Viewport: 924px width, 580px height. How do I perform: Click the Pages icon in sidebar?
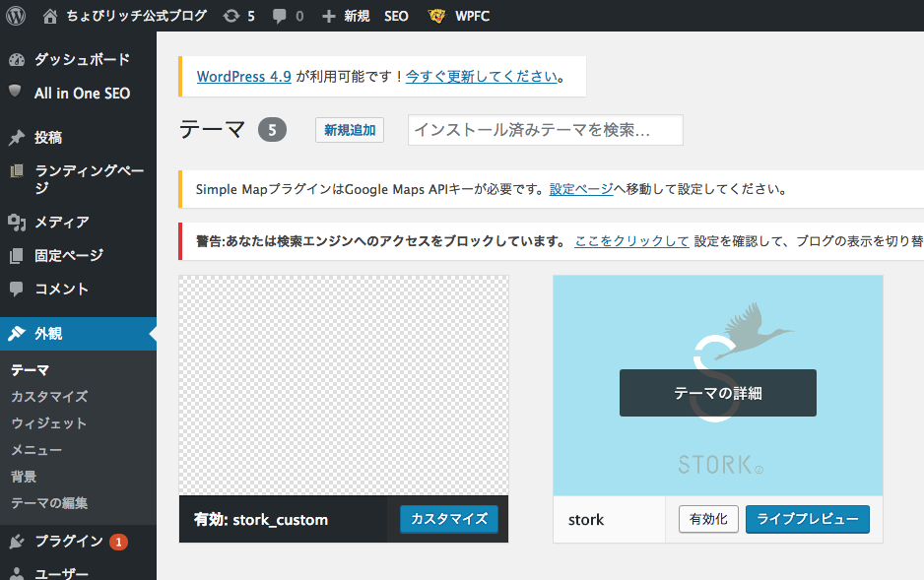pyautogui.click(x=17, y=256)
